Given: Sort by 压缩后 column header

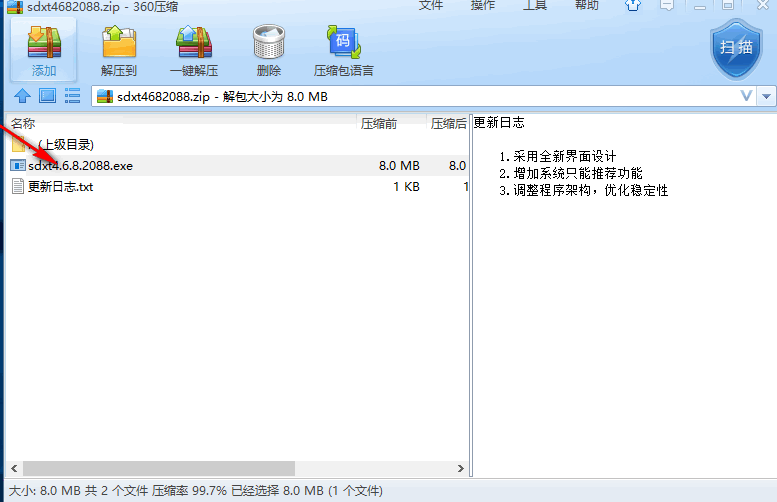Looking at the screenshot, I should tap(448, 123).
